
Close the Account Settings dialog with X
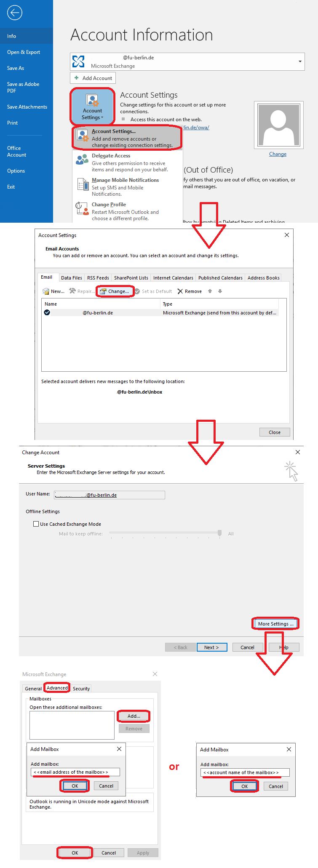287,235
